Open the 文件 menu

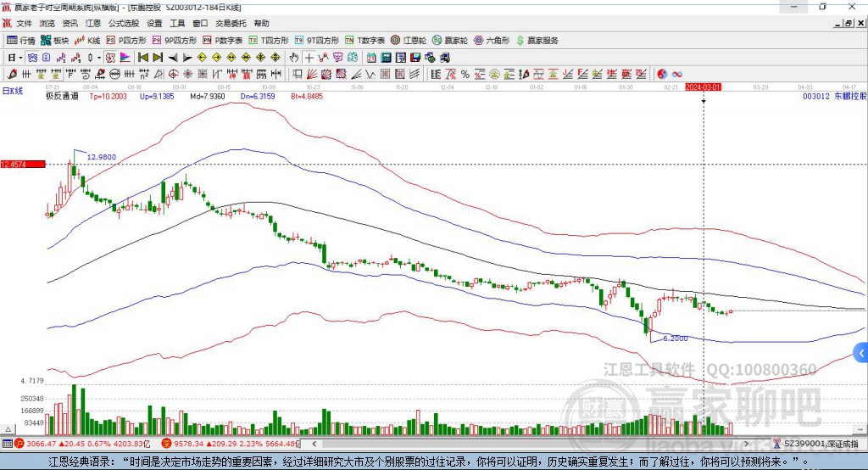click(24, 23)
